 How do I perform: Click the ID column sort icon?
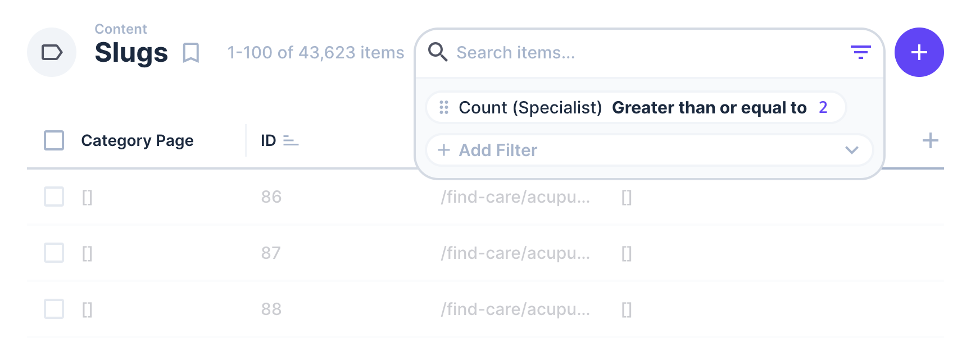click(291, 140)
